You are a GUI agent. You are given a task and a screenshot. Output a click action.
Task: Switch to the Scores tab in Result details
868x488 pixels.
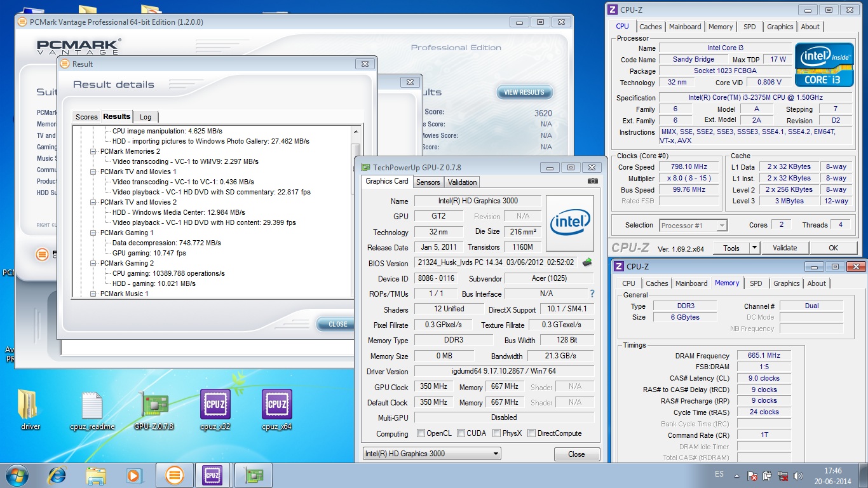pyautogui.click(x=86, y=117)
